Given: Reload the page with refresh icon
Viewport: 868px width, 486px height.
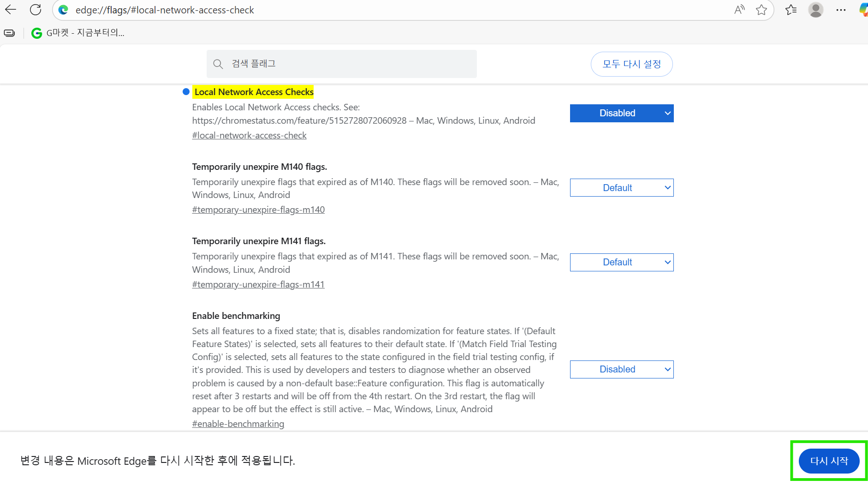Looking at the screenshot, I should click(36, 10).
